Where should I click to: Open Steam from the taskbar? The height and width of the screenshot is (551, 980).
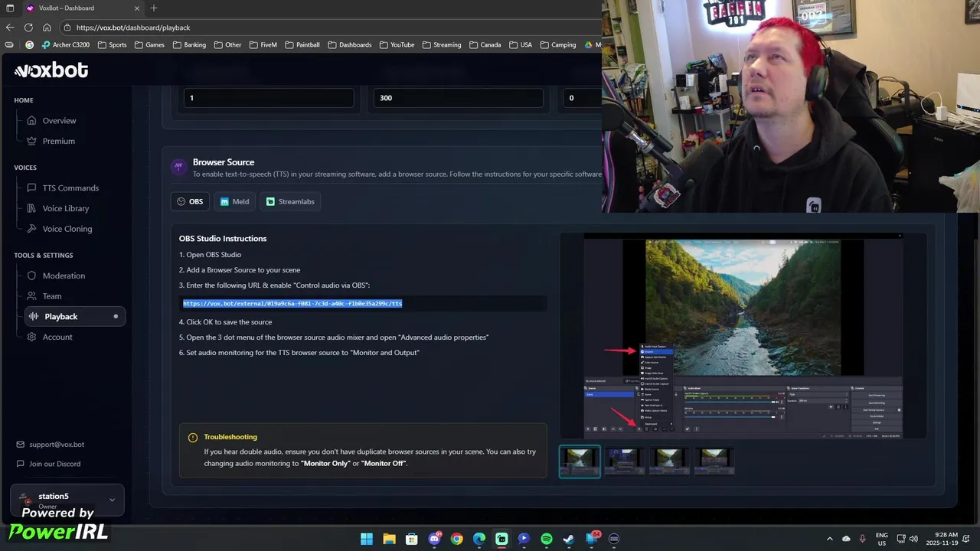point(569,539)
